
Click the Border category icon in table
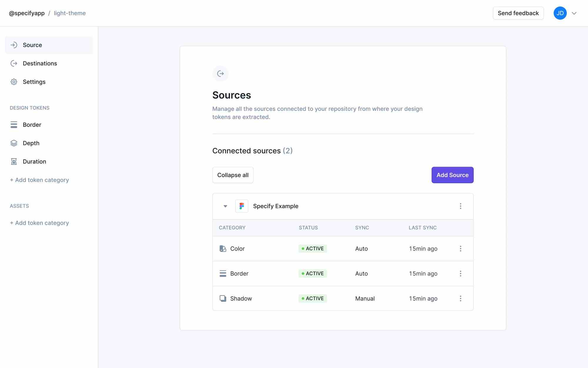(223, 273)
